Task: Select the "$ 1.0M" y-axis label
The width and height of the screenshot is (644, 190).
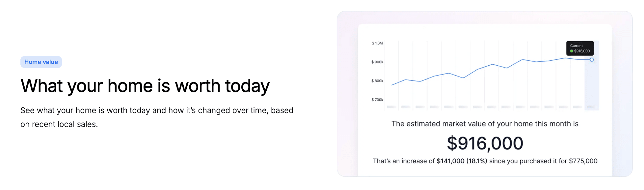Action: pyautogui.click(x=377, y=43)
